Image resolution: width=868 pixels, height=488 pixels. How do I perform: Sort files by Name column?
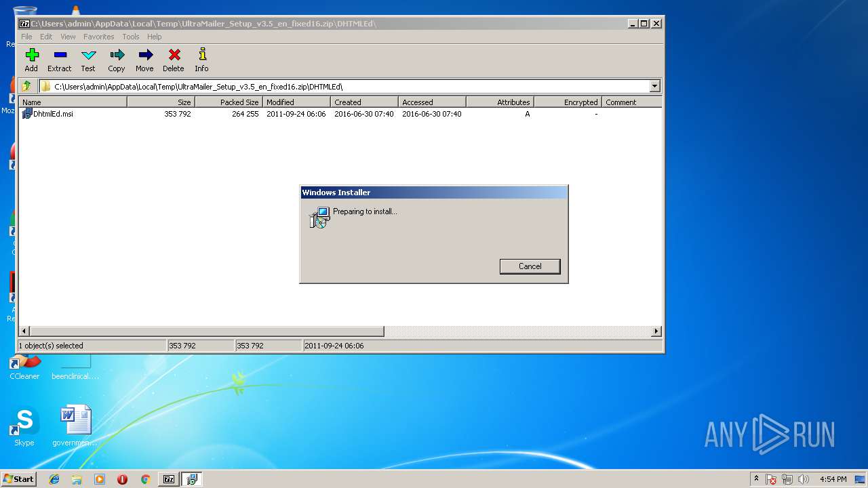pyautogui.click(x=73, y=102)
